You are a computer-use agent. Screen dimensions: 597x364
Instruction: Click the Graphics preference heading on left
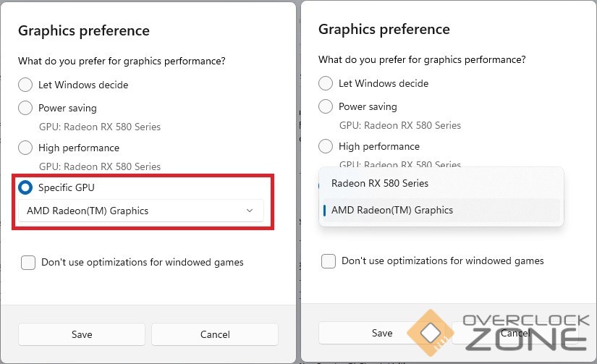(x=84, y=30)
